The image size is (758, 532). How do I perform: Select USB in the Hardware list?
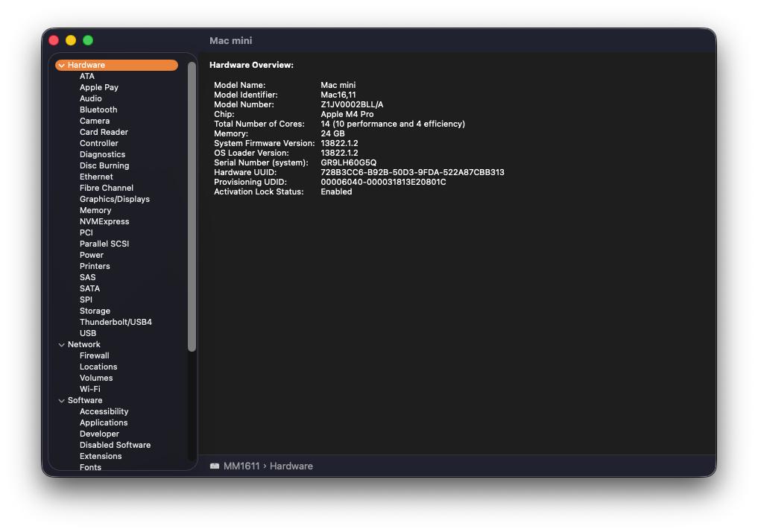(88, 333)
